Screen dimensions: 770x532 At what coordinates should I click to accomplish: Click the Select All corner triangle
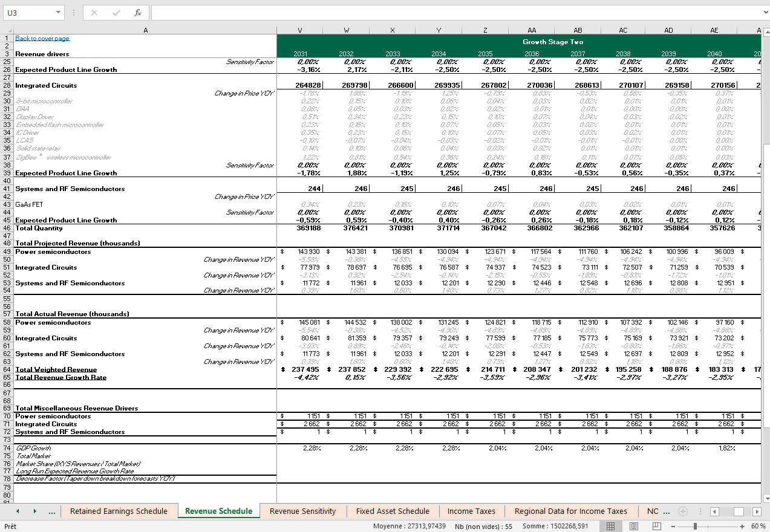coord(7,30)
